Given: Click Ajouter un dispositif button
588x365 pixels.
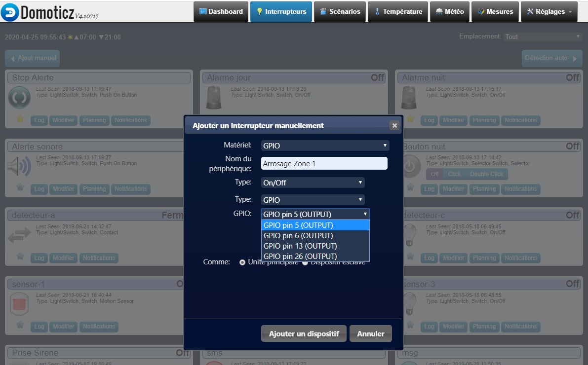Looking at the screenshot, I should click(304, 334).
